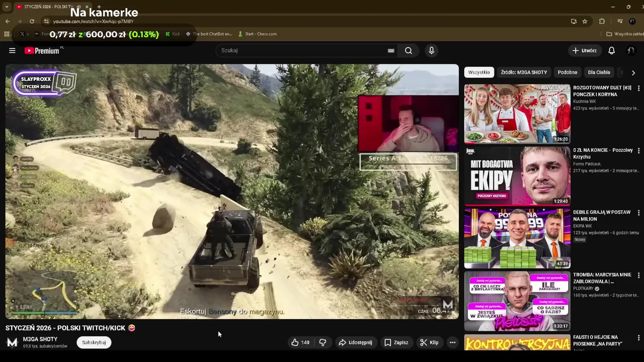Open YouTube notifications bell

[x=612, y=50]
